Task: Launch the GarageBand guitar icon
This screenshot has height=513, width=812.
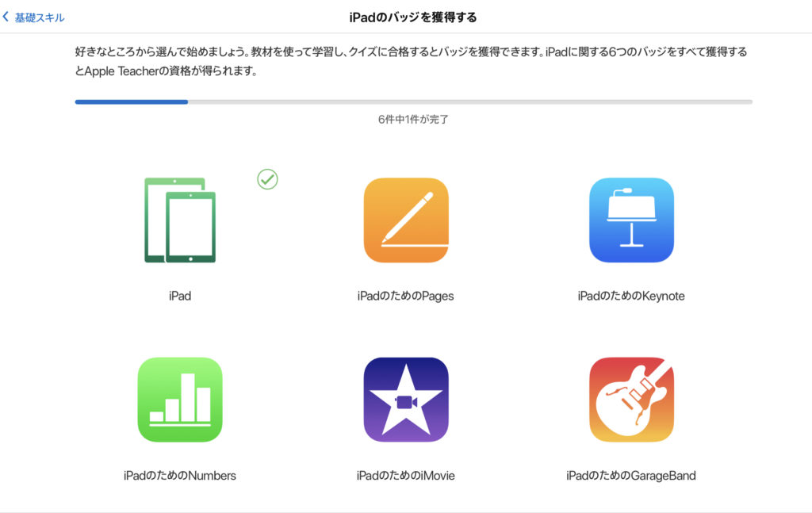Action: 631,400
